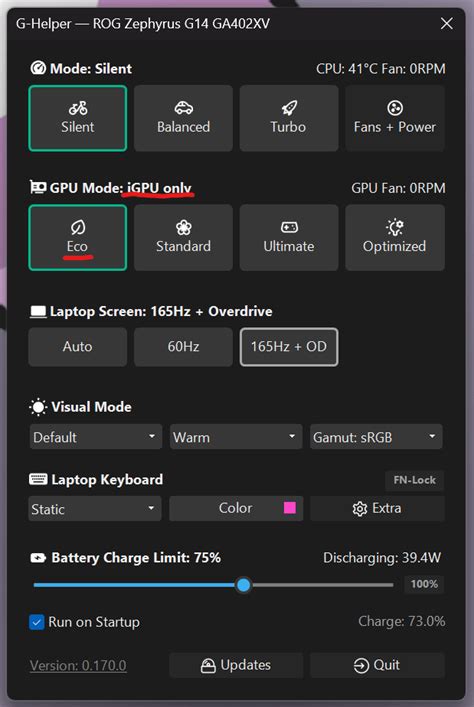Click the gear icon beside Extra
Viewport: 474px width, 707px height.
tap(359, 509)
